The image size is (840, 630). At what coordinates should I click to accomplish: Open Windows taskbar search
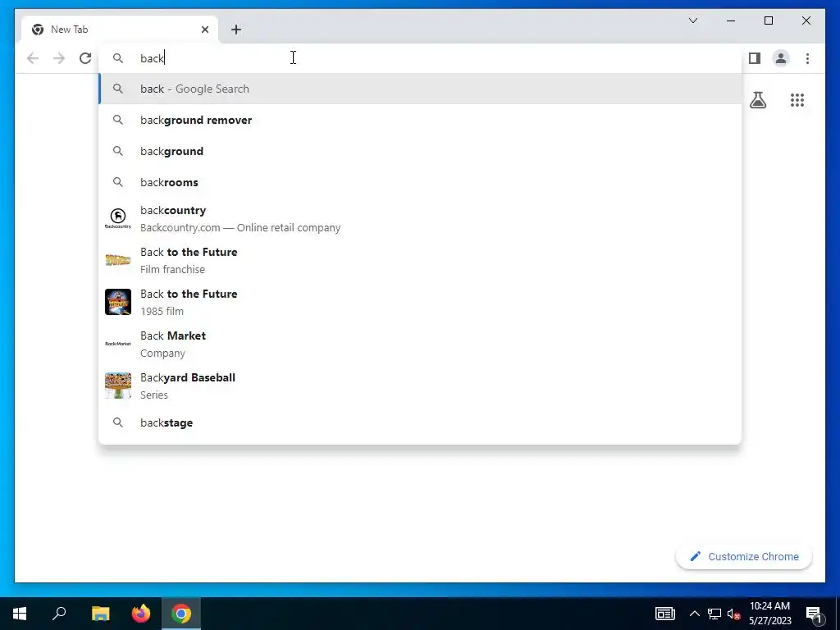pyautogui.click(x=59, y=614)
